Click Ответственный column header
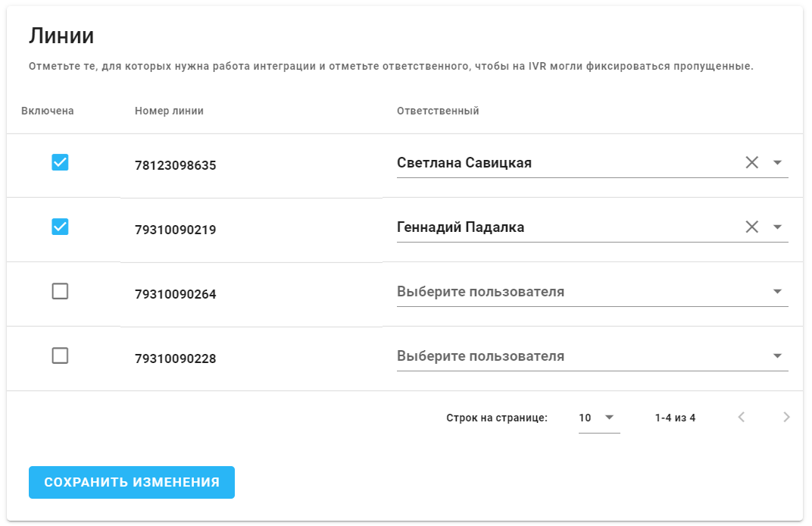The width and height of the screenshot is (812, 526). (438, 111)
